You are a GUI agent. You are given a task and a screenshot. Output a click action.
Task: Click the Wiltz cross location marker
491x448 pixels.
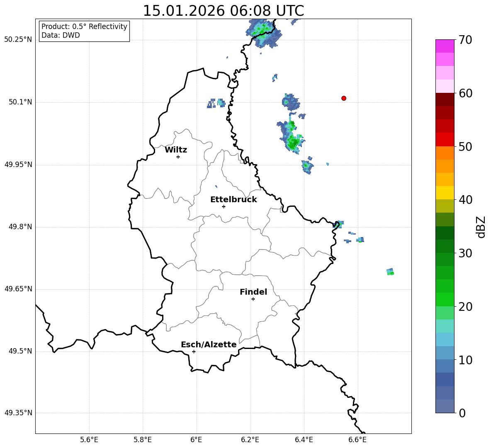(x=178, y=157)
